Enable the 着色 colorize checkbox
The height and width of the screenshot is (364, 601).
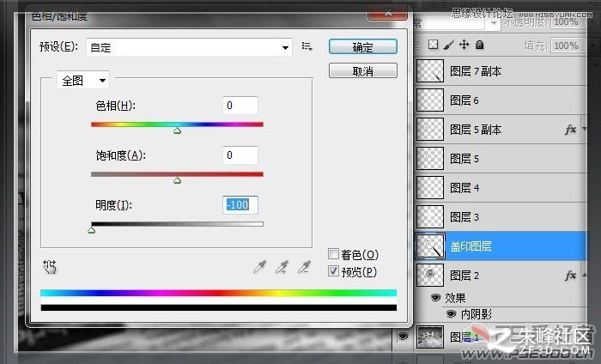(333, 253)
